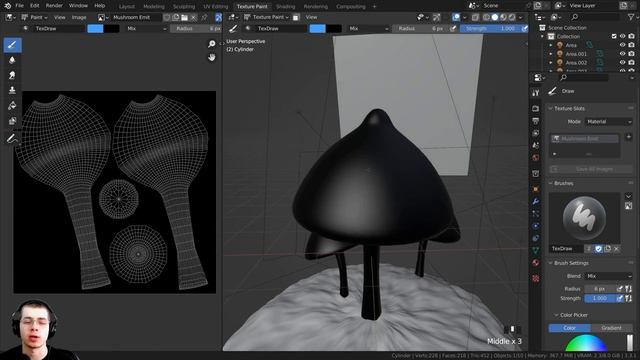Toggle fake user for TexDraw brush
Image resolution: width=640 pixels, height=360 pixels.
(598, 249)
